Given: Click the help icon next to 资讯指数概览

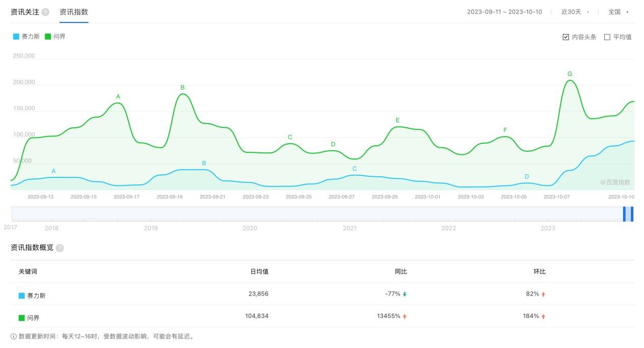Looking at the screenshot, I should (x=60, y=249).
